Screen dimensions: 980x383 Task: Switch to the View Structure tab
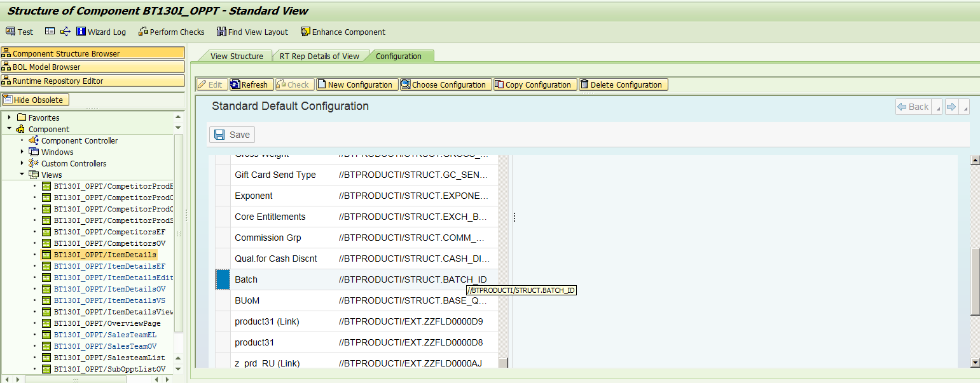coord(235,55)
